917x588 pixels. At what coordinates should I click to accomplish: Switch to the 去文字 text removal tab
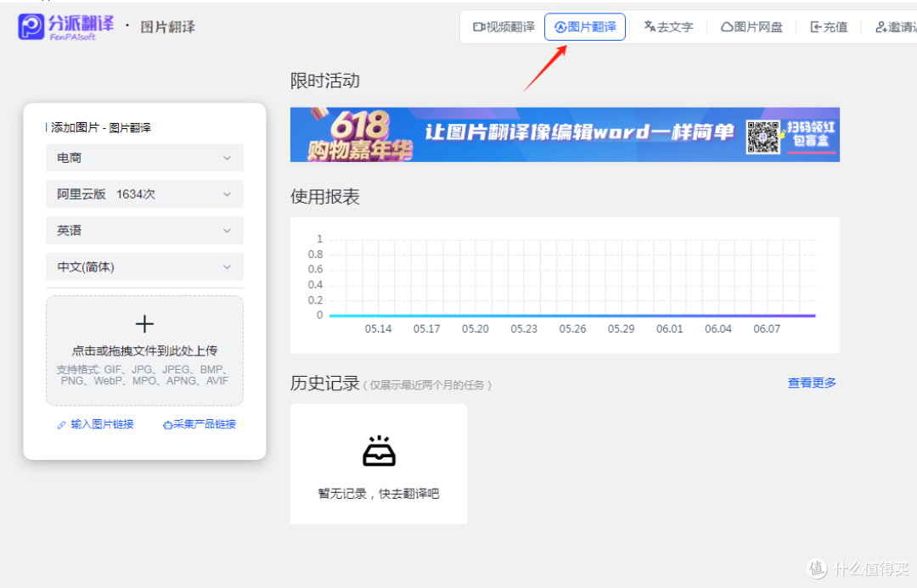click(668, 27)
